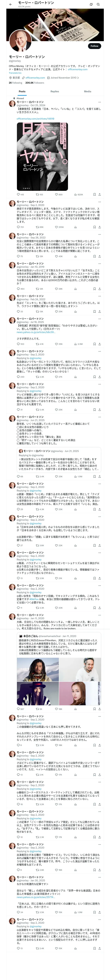
Task: Click the Translate bio link
Action: 15,73
